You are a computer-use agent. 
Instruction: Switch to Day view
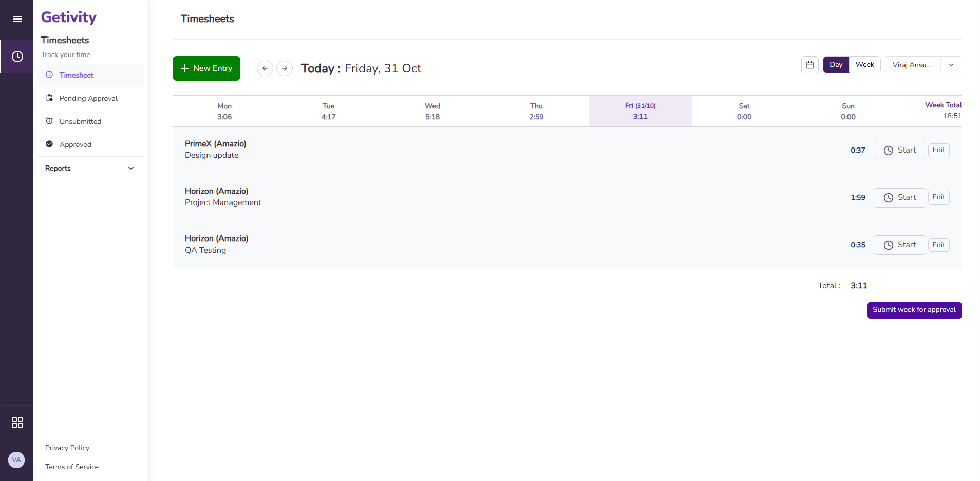click(x=836, y=65)
